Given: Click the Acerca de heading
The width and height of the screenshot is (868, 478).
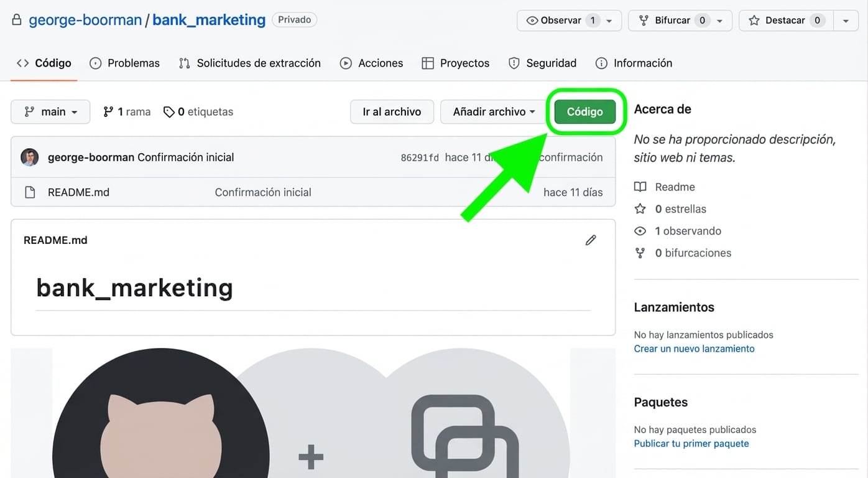Looking at the screenshot, I should (662, 109).
